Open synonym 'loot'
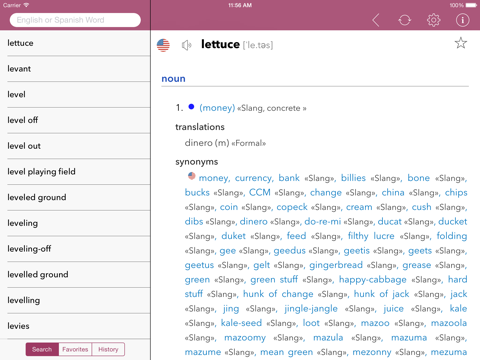The image size is (480, 360). pos(311,323)
